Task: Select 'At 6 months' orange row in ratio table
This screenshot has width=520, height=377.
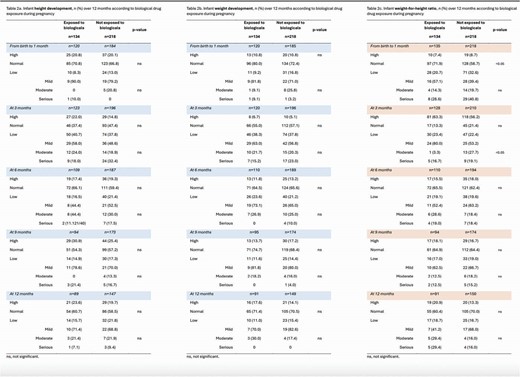Action: coord(439,172)
